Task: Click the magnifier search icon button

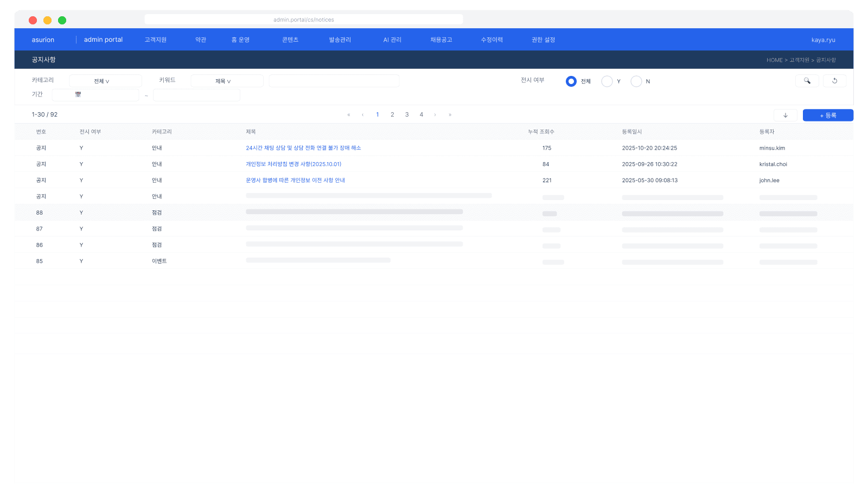Action: tap(807, 81)
